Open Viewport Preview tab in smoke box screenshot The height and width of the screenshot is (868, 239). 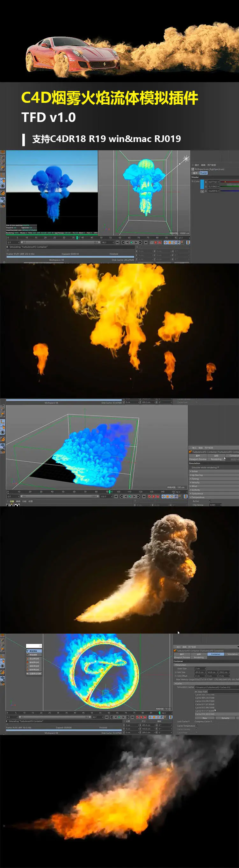198,459
